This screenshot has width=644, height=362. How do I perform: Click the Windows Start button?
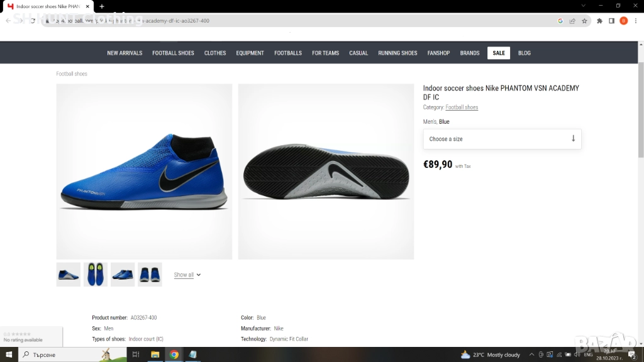pyautogui.click(x=9, y=354)
